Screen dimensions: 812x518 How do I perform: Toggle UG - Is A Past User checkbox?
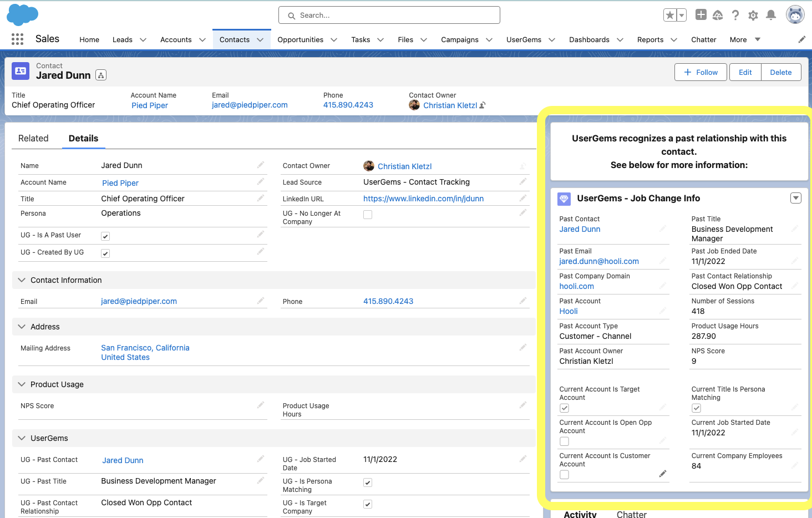[105, 236]
